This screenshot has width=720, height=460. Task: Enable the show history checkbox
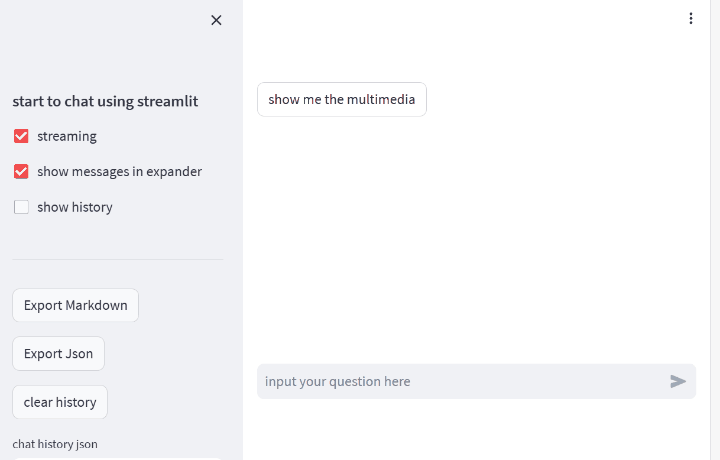pyautogui.click(x=21, y=207)
